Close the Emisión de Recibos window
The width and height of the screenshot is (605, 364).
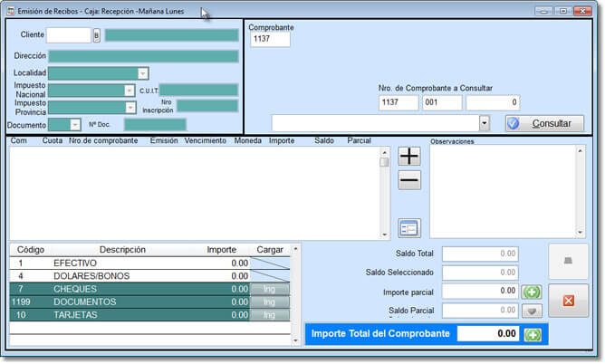(582, 11)
